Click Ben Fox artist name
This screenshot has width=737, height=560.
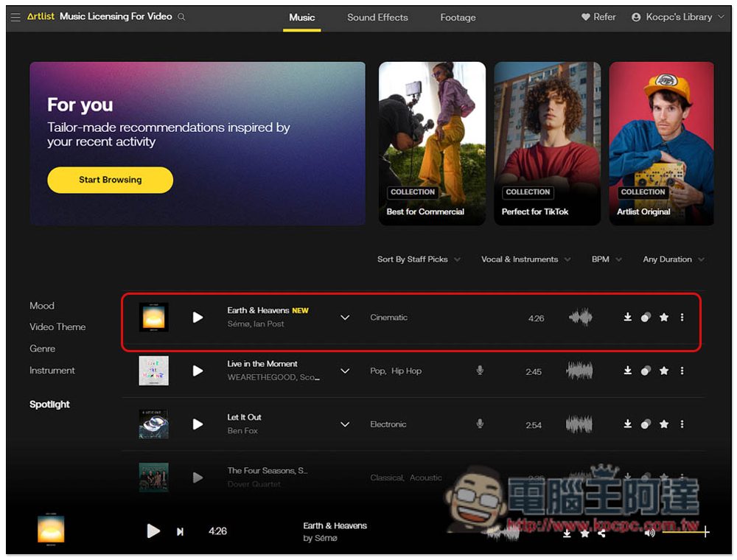(242, 431)
